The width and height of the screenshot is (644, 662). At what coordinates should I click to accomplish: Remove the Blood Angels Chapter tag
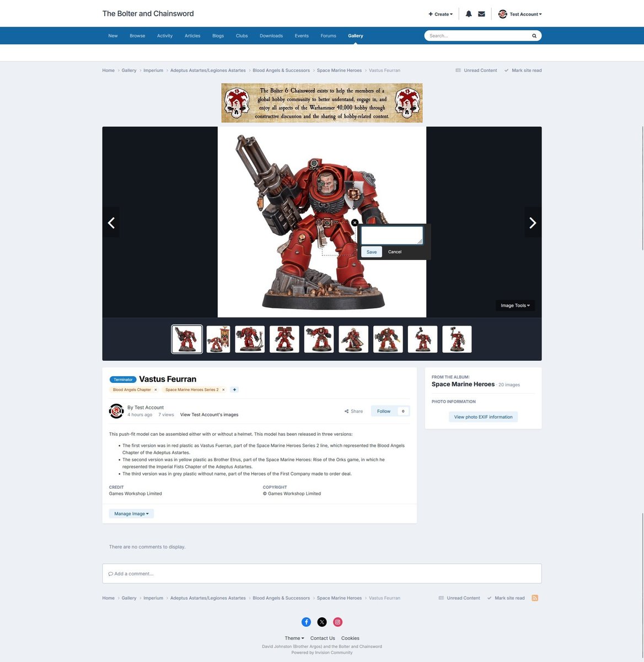point(155,389)
